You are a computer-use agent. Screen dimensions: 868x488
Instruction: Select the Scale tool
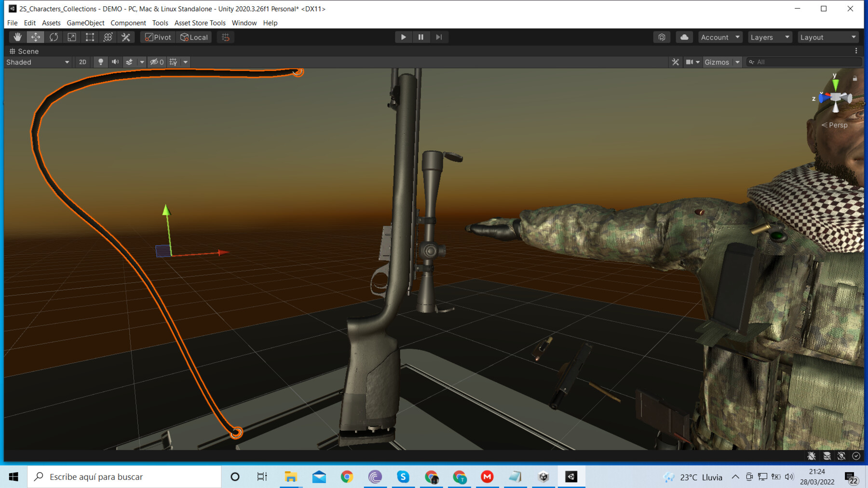pos(72,37)
